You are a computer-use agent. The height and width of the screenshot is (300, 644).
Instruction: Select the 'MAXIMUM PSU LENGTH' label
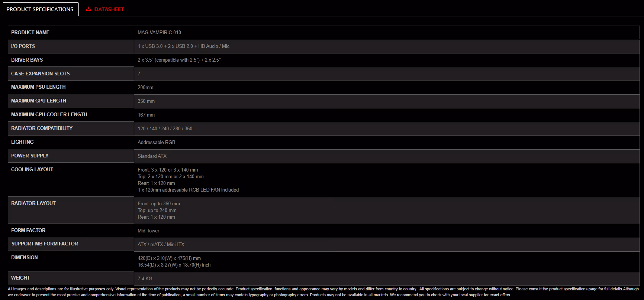click(38, 87)
